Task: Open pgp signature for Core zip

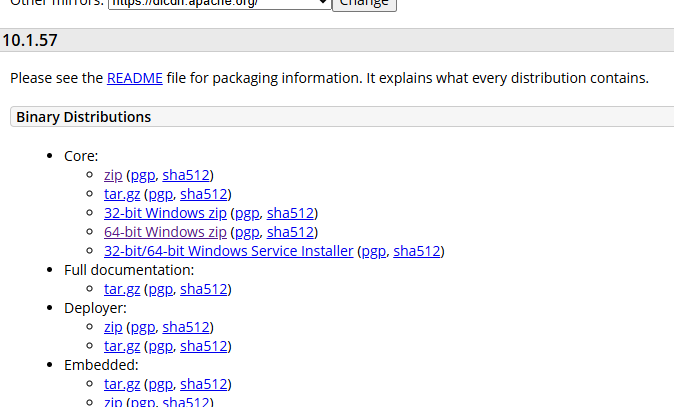Action: pos(143,175)
